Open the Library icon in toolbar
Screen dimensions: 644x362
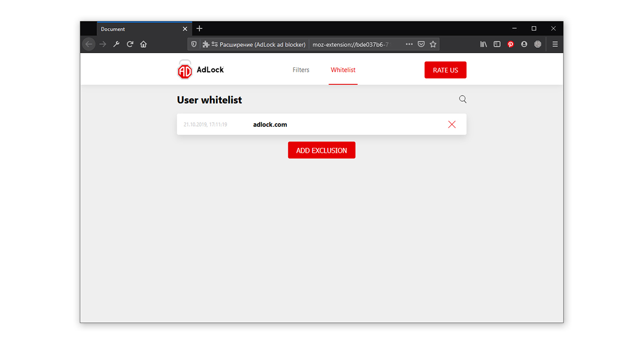pyautogui.click(x=484, y=44)
